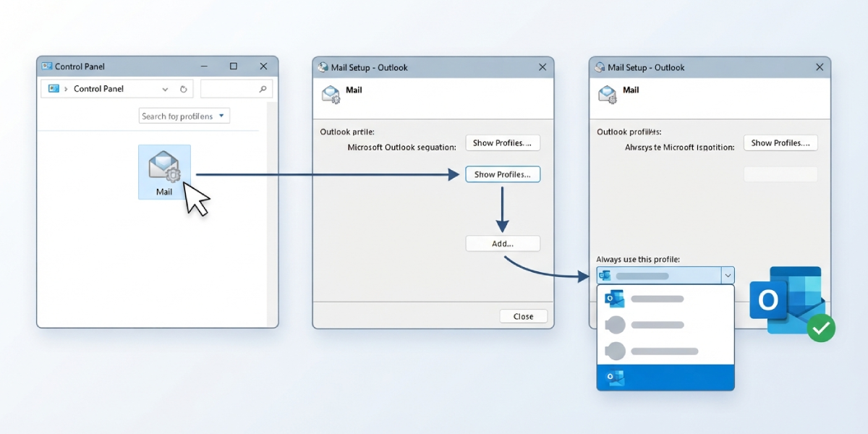Click the Add... button
This screenshot has height=434, width=868.
[x=503, y=244]
